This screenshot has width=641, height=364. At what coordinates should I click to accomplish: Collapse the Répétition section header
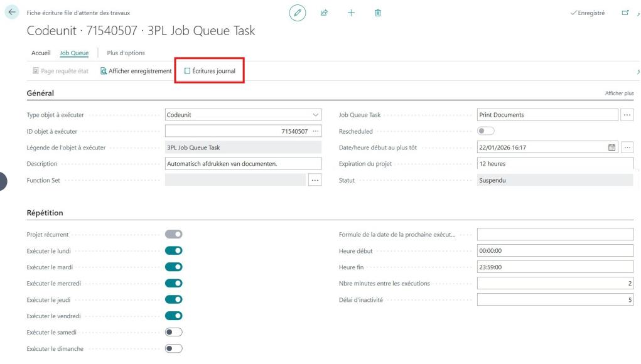[45, 213]
